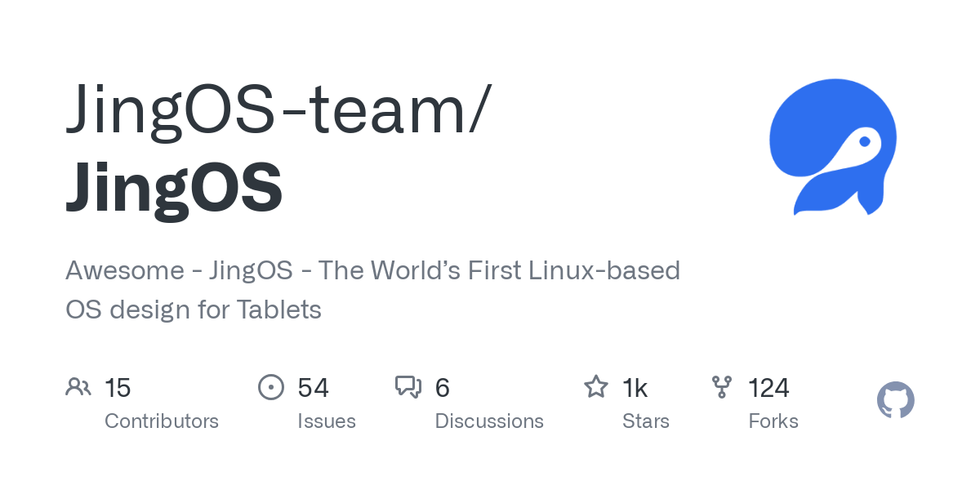980x490 pixels.
Task: Click the 1k star count
Action: (x=635, y=388)
